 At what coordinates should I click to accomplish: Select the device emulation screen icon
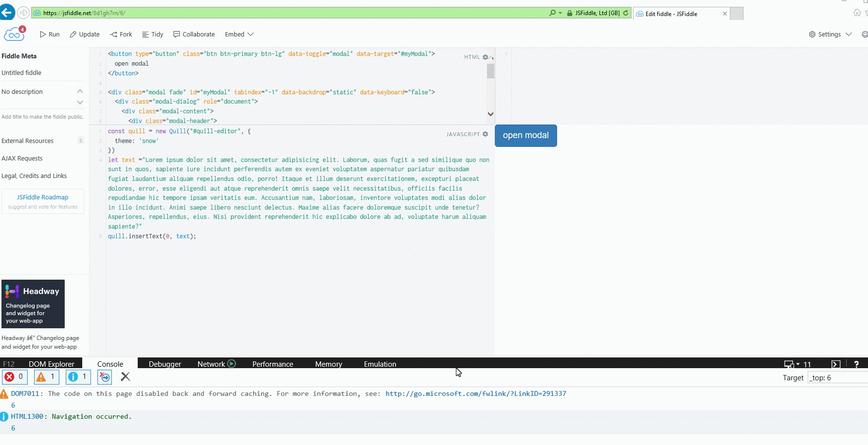pos(790,364)
